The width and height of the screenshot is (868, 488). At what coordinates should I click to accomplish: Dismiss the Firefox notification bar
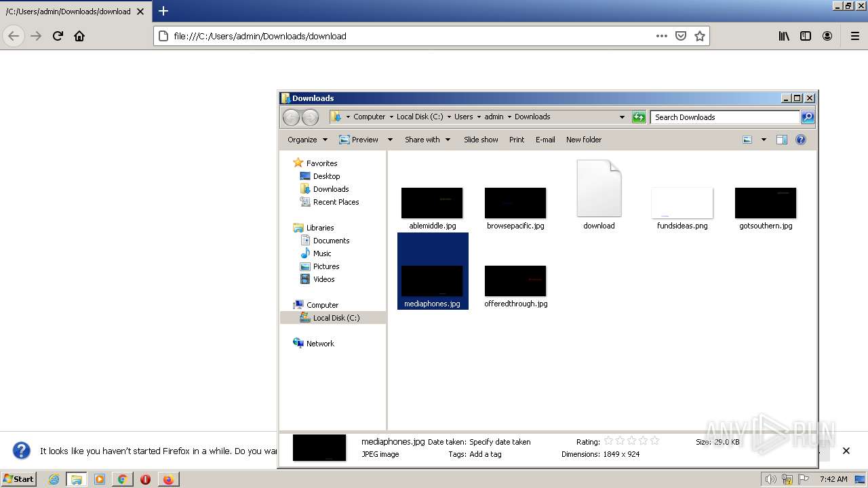click(x=846, y=451)
